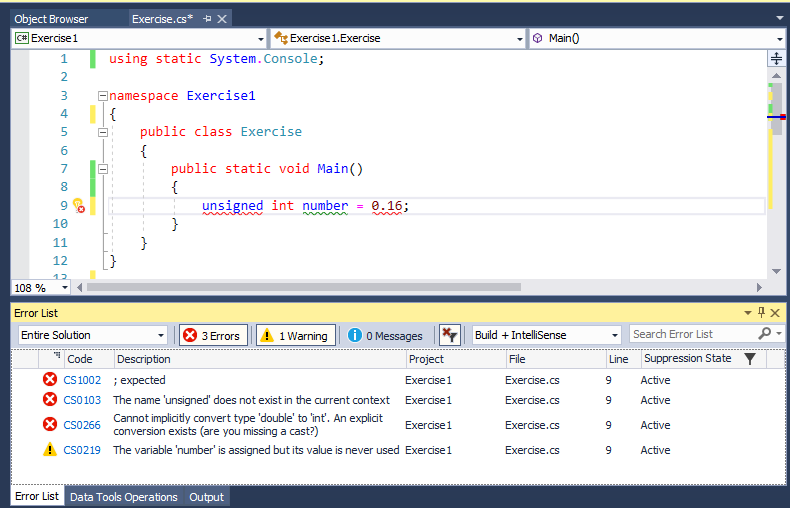
Task: Sort by the Description column header
Action: (x=259, y=359)
